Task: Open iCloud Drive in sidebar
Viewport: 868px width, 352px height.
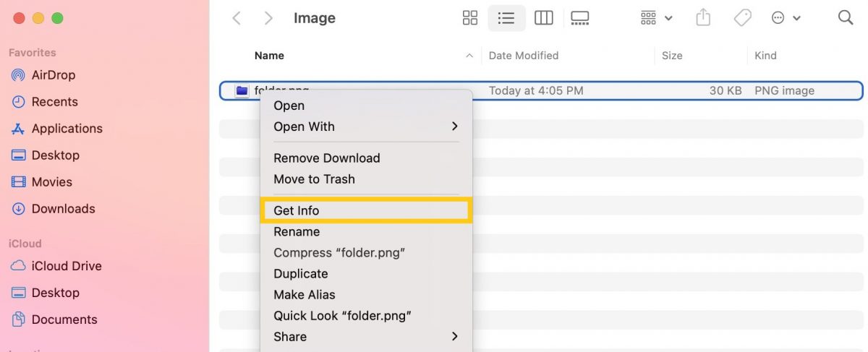Action: pos(66,266)
